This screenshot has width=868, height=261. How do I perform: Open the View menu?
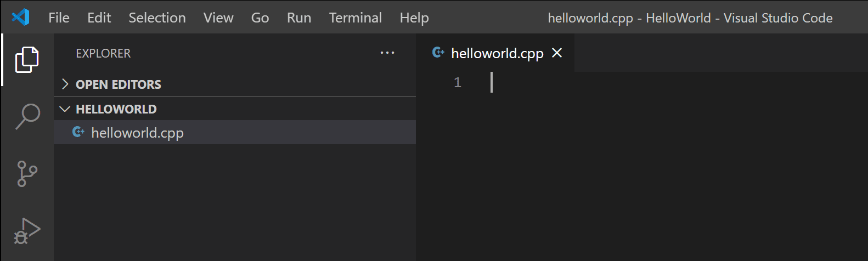(218, 18)
